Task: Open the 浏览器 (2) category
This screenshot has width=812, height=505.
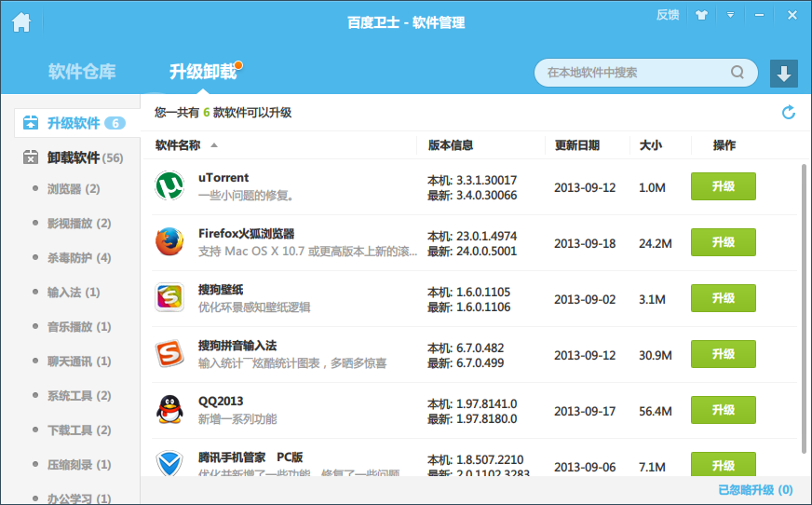Action: (x=74, y=188)
